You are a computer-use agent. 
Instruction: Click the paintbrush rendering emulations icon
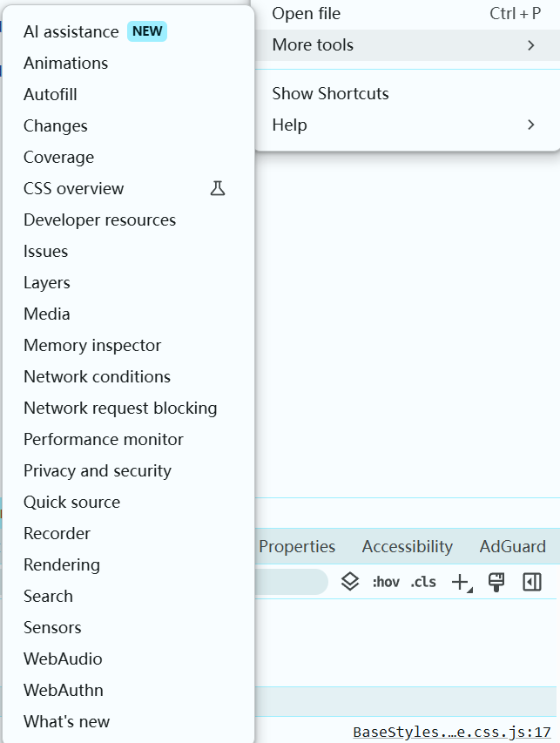496,582
